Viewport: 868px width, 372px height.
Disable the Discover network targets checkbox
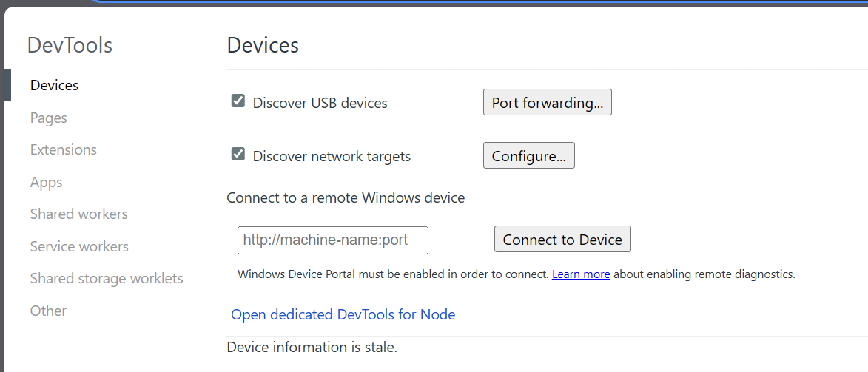pos(238,154)
